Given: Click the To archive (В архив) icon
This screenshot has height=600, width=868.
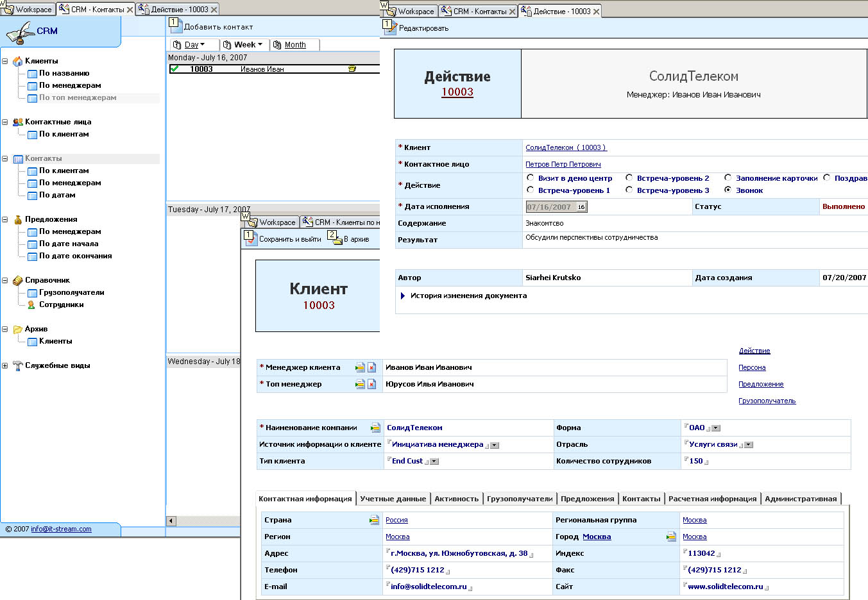Looking at the screenshot, I should tap(334, 238).
